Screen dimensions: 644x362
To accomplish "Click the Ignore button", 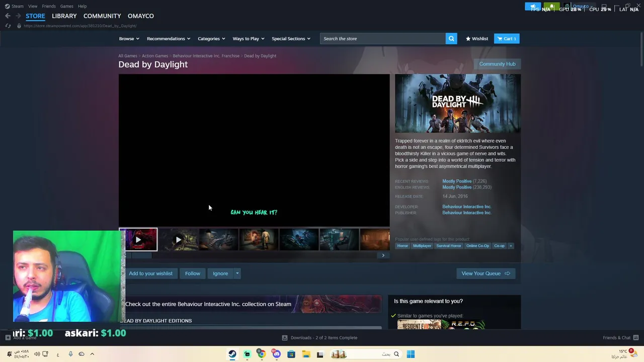I will click(x=220, y=274).
